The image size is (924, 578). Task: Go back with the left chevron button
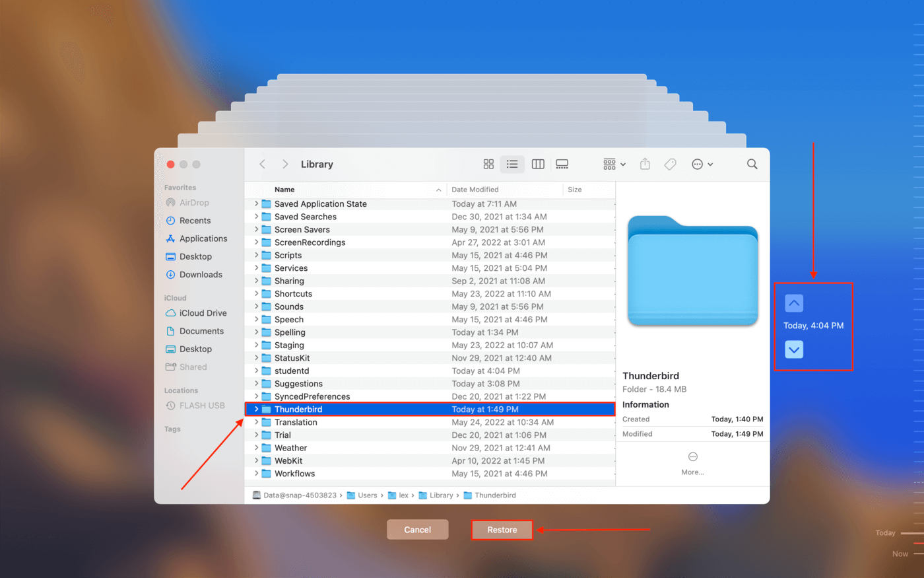point(263,164)
